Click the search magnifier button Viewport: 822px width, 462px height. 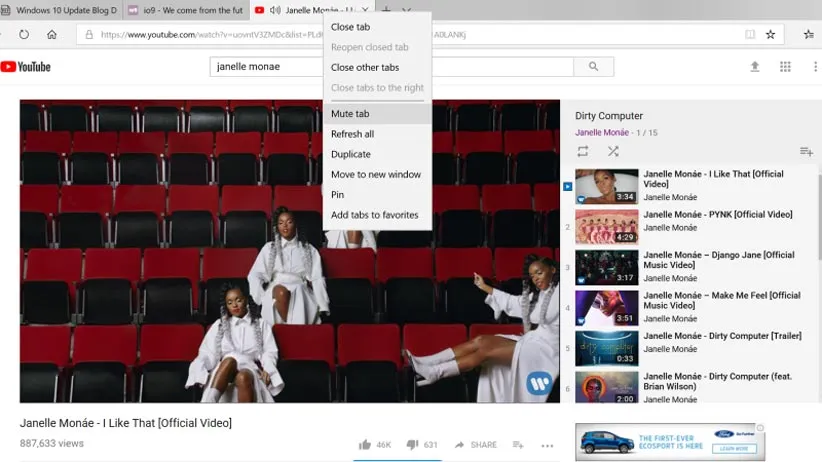point(593,67)
